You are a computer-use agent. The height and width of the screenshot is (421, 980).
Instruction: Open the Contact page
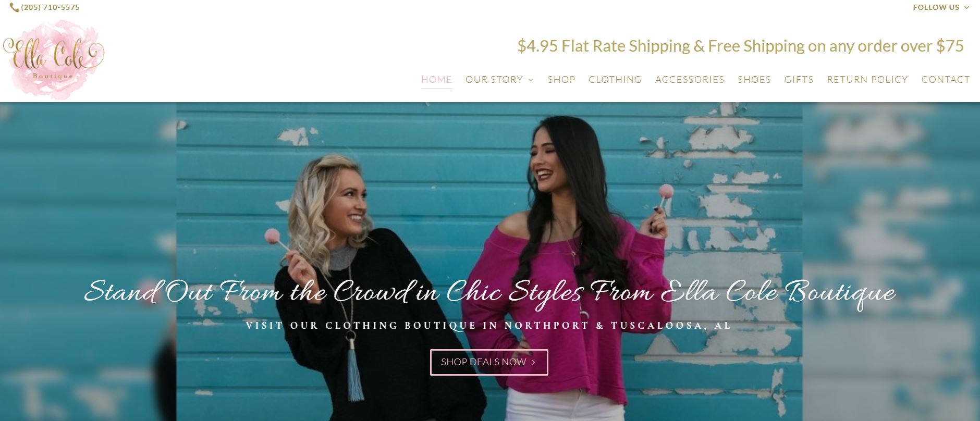pos(946,80)
